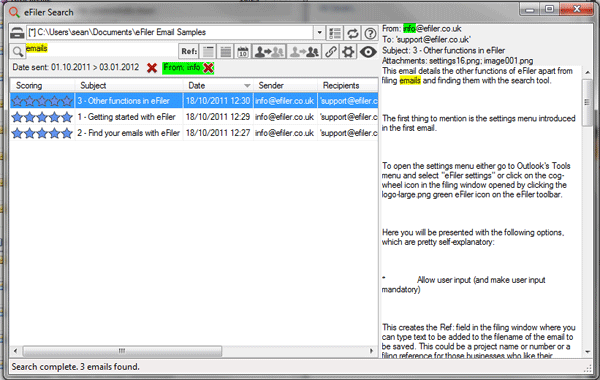Viewport: 600px width, 380px height.
Task: Minimize the eFiler Search window
Action: tap(530, 9)
